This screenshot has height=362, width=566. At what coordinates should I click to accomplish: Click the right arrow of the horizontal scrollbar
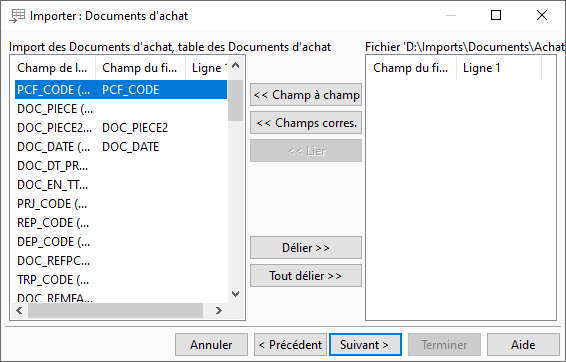pos(218,310)
